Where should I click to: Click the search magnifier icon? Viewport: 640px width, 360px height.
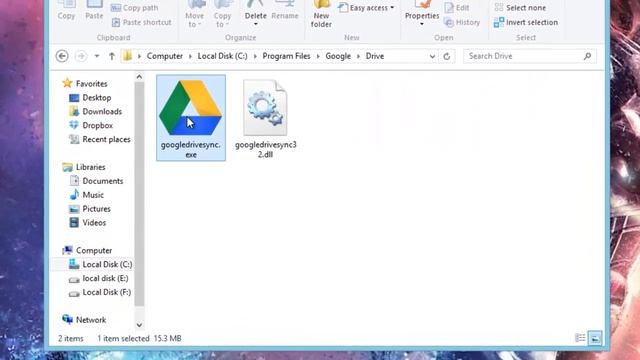click(x=587, y=56)
